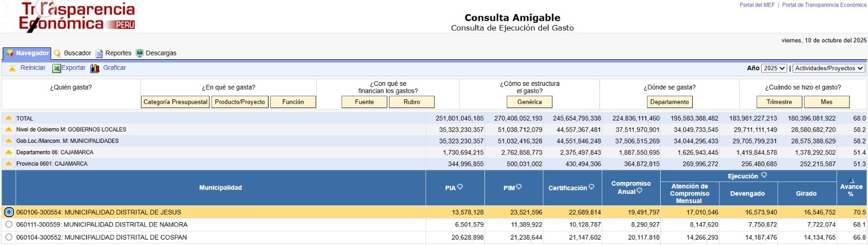Select the Municipalidad Distrital de Namora radio button

pyautogui.click(x=9, y=224)
